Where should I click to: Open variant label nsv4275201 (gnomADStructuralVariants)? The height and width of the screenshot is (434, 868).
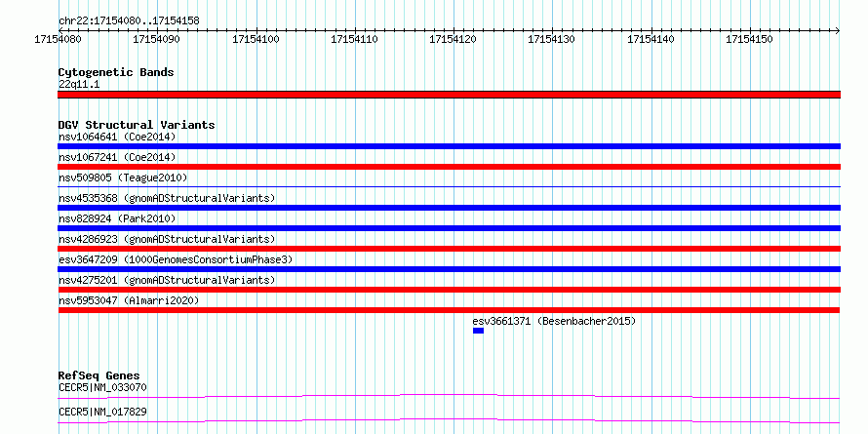tap(167, 281)
